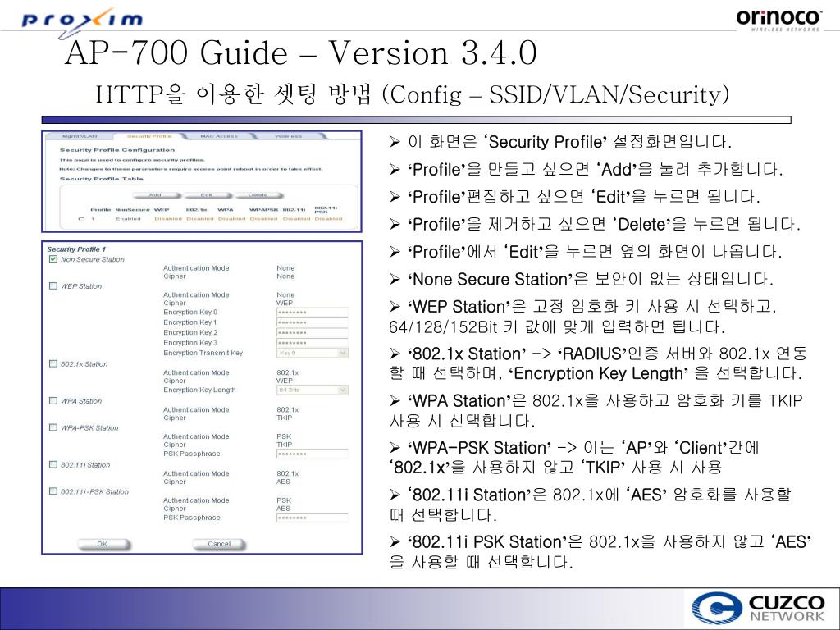Image resolution: width=840 pixels, height=630 pixels.
Task: Go to the Wireless tab
Action: [x=288, y=137]
